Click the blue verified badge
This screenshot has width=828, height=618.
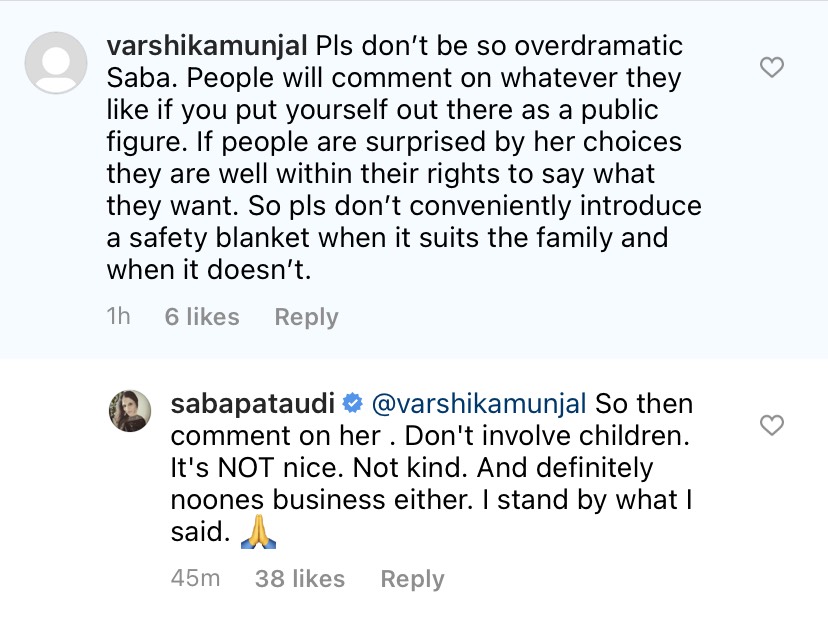click(x=351, y=405)
